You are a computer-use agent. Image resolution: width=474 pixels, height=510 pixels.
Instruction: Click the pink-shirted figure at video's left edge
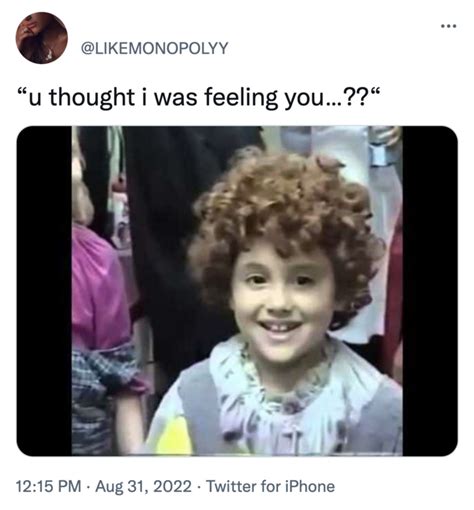pos(100,287)
